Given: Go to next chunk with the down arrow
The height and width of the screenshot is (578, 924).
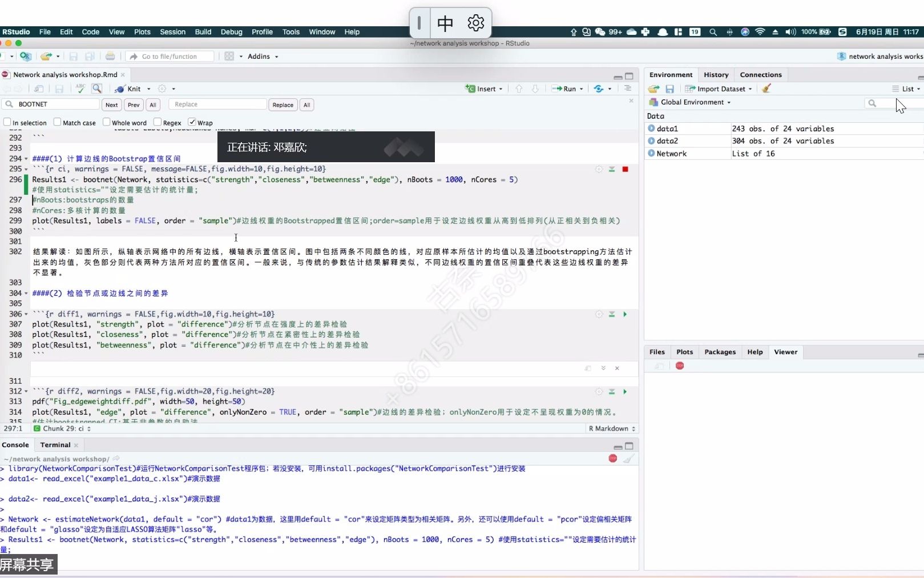Looking at the screenshot, I should (535, 89).
